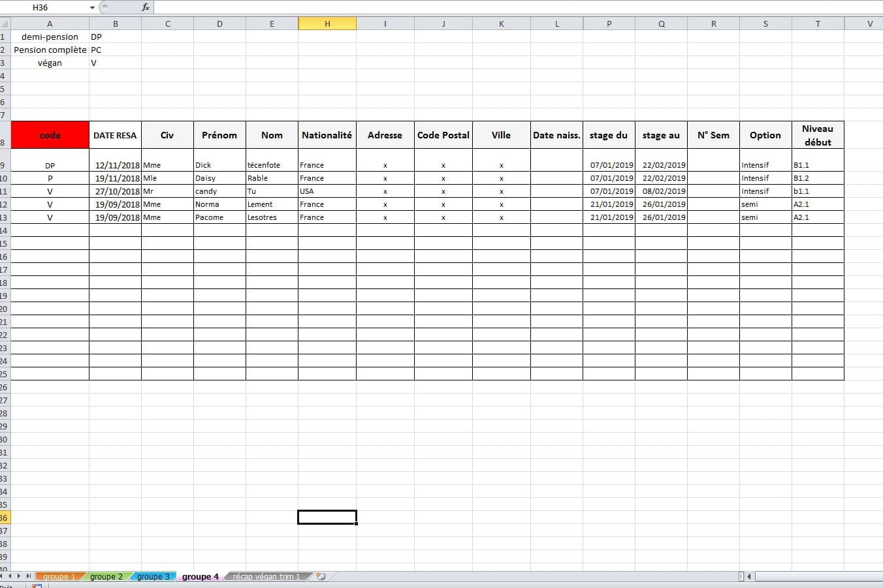Click the 'demi-pension' cell
The image size is (883, 588).
[50, 37]
